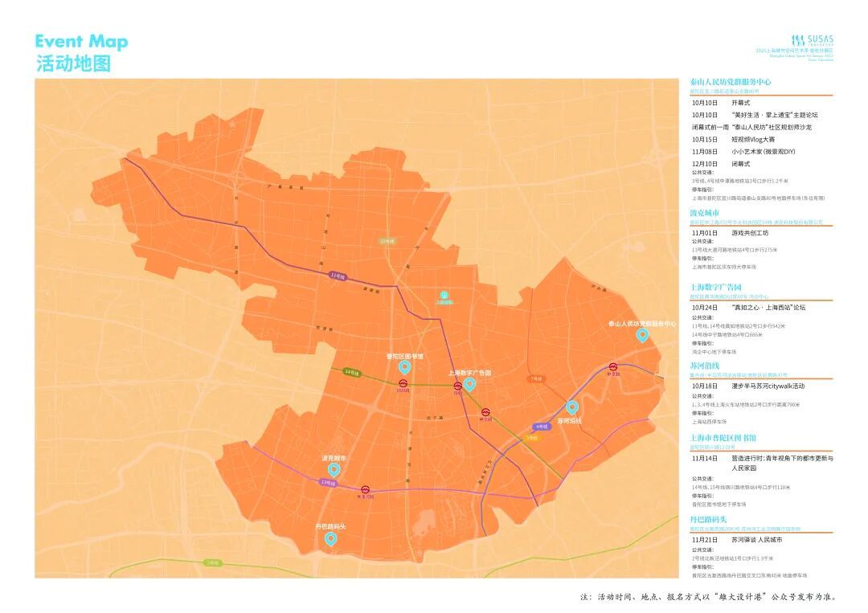
Task: Click the 中宁路 metro station icon
Action: point(485,412)
